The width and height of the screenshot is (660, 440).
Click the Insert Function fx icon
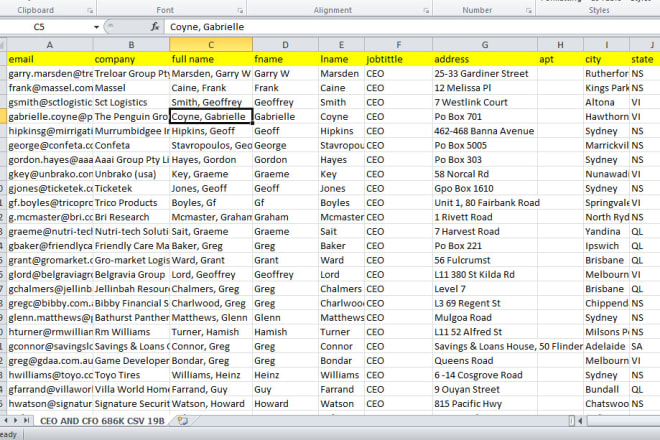[155, 27]
